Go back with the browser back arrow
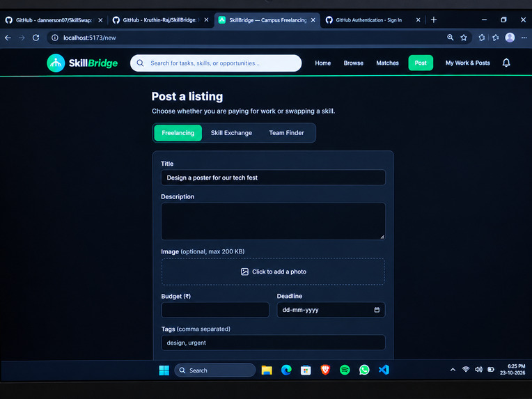532x399 pixels. (x=8, y=38)
